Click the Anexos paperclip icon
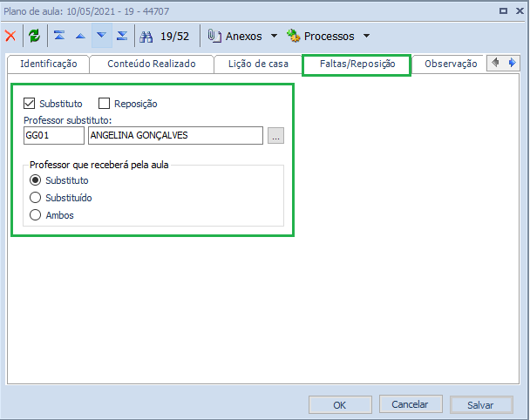Viewport: 530px width, 420px height. coord(214,36)
